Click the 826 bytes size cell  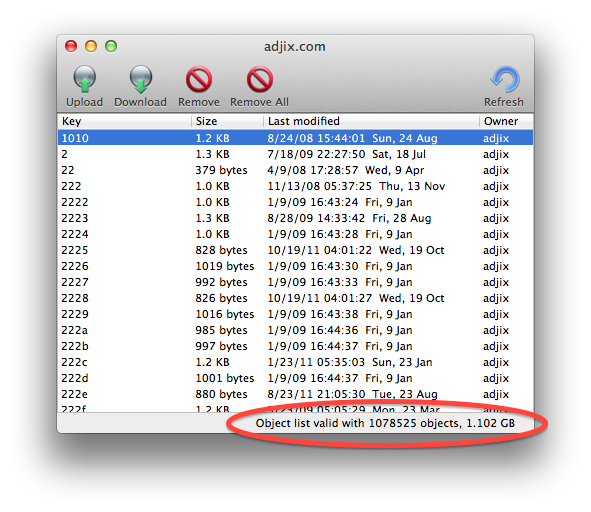[221, 298]
